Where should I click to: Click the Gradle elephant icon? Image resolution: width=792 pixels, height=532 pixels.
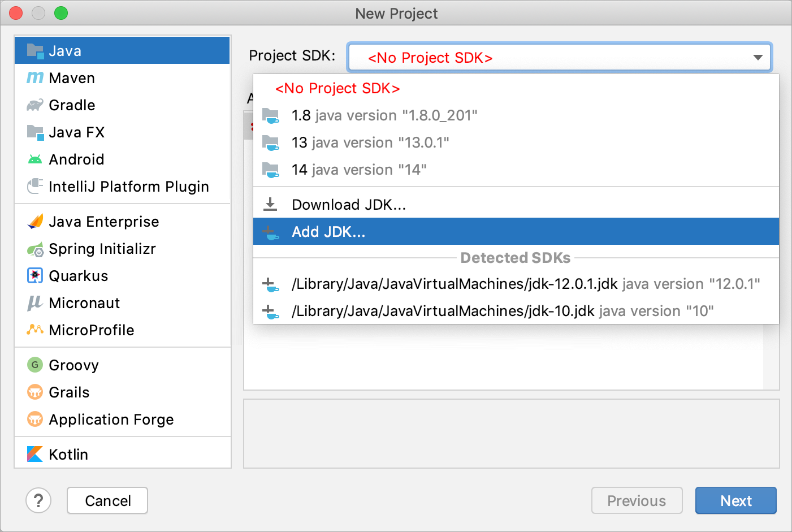[x=35, y=105]
